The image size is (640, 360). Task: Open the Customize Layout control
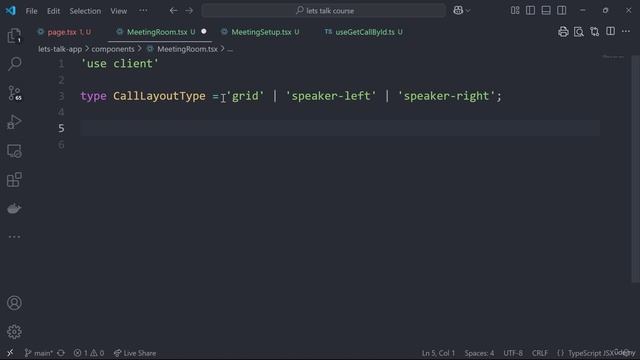click(515, 11)
